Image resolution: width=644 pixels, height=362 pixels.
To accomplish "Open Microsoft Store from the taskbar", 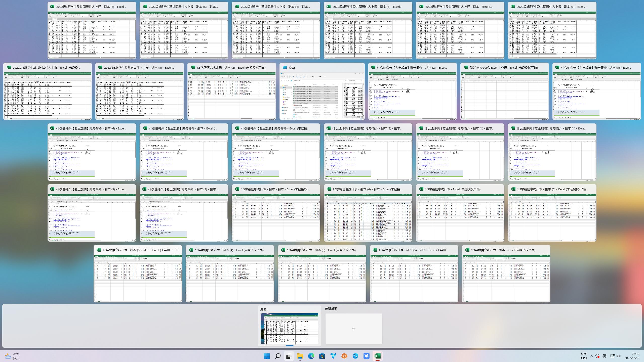I will (322, 356).
